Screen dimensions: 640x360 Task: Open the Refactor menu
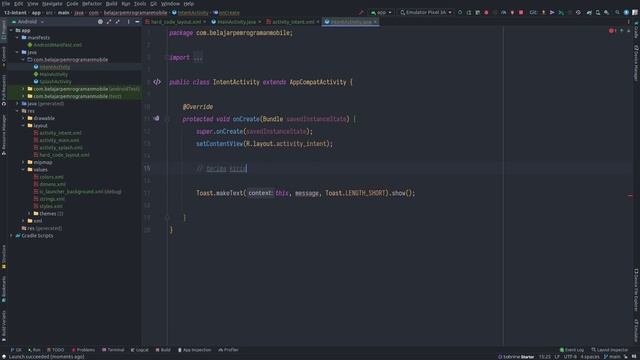click(x=92, y=4)
